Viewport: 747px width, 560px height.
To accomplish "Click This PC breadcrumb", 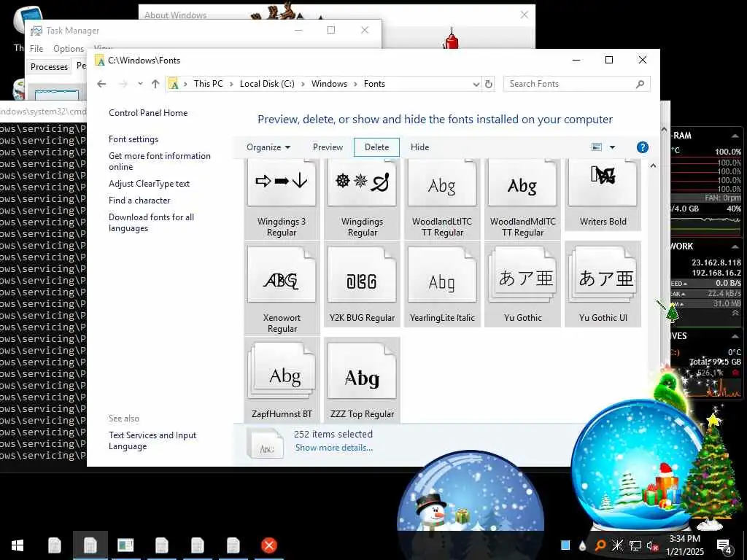I will coord(208,84).
